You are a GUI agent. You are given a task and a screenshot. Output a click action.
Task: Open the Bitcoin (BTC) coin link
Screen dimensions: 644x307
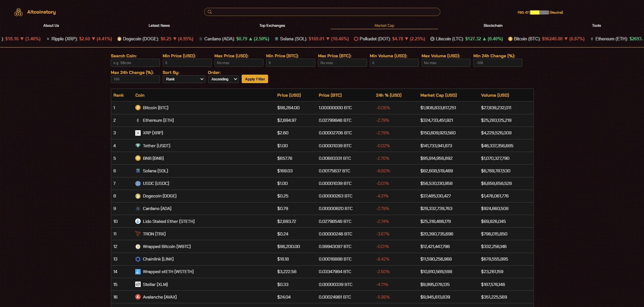click(156, 108)
